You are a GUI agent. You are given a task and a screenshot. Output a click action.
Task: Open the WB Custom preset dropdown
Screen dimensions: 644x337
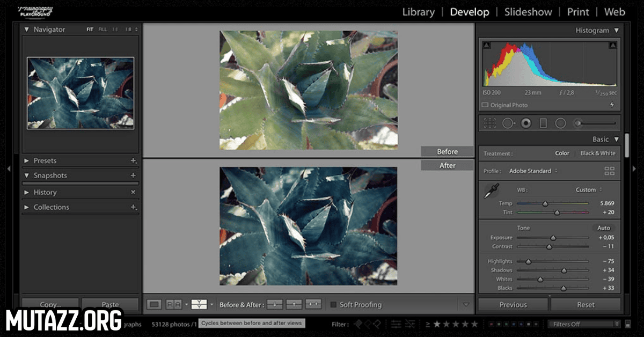[588, 190]
